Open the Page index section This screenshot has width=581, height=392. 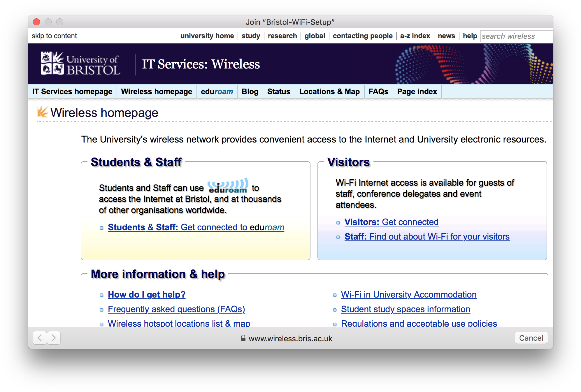coord(417,91)
